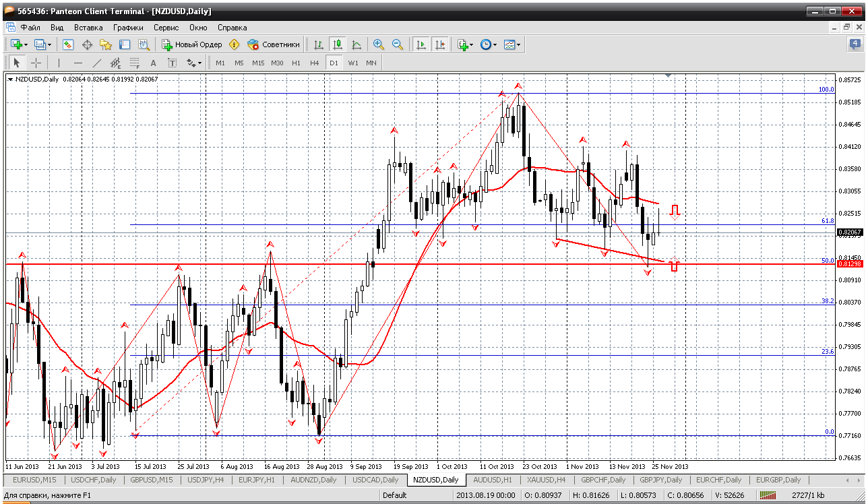Open the Terminal window icon
Image resolution: width=868 pixels, height=504 pixels.
125,44
